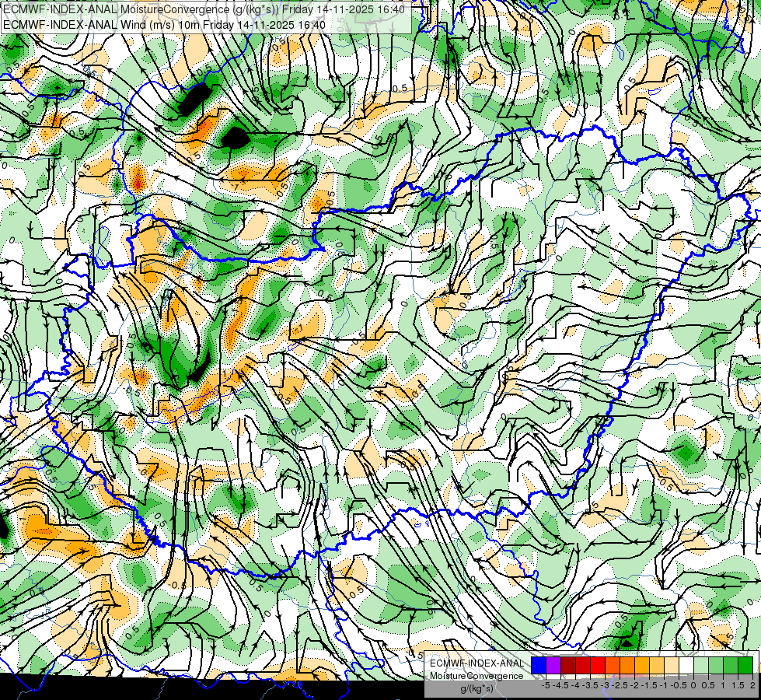Image resolution: width=761 pixels, height=700 pixels.
Task: Select the darkest green legend swatch
Action: point(745,666)
